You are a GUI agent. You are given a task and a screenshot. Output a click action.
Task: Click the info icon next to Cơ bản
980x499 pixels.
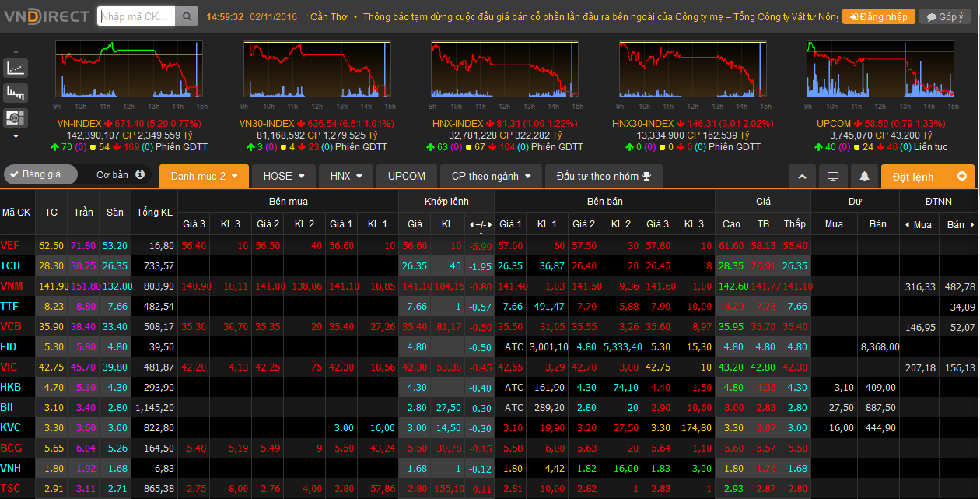click(x=140, y=175)
